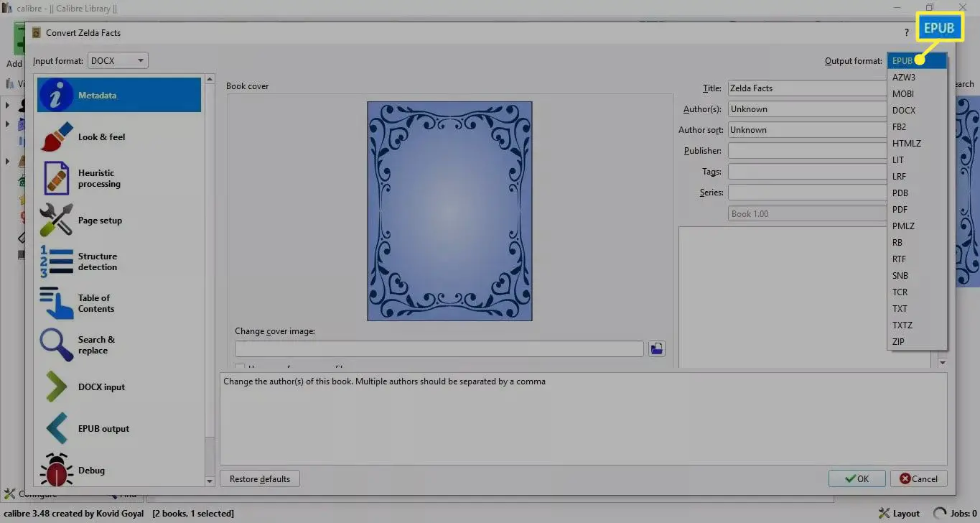Viewport: 980px width, 523px height.
Task: Open Heuristic processing settings
Action: 119,178
